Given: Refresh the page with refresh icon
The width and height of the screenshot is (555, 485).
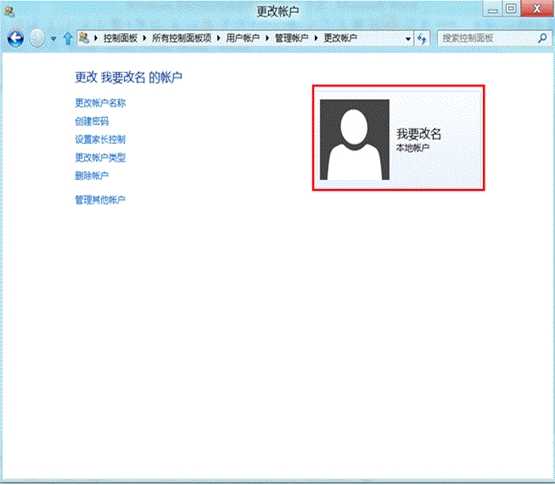Looking at the screenshot, I should tap(422, 39).
